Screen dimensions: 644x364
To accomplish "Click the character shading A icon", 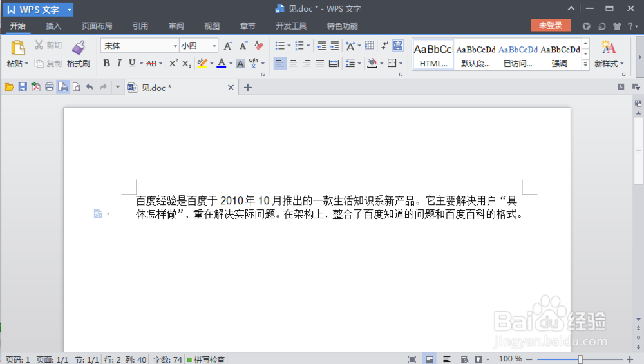I will click(x=241, y=63).
